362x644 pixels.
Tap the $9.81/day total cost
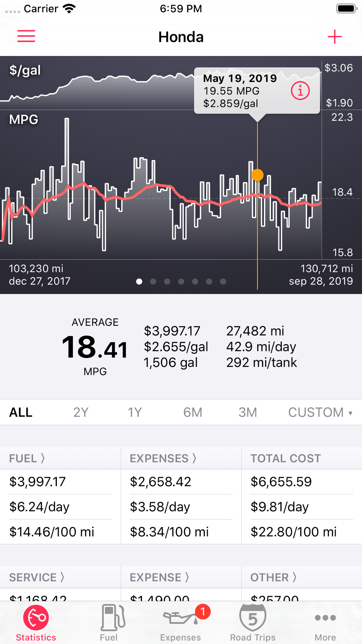[279, 507]
